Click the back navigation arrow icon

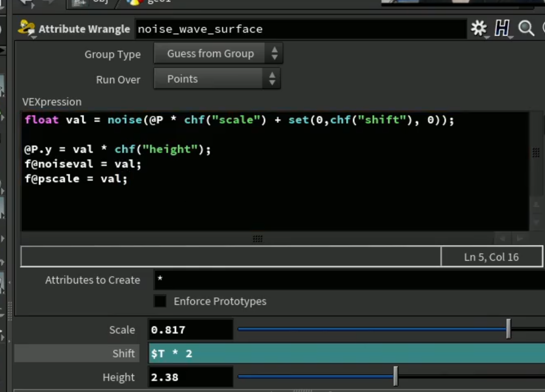(x=26, y=2)
